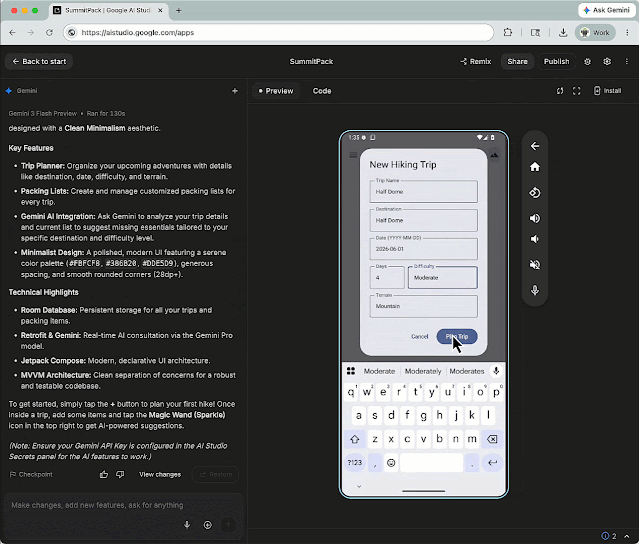Open the browser extensions icon
The image size is (639, 544).
[507, 33]
